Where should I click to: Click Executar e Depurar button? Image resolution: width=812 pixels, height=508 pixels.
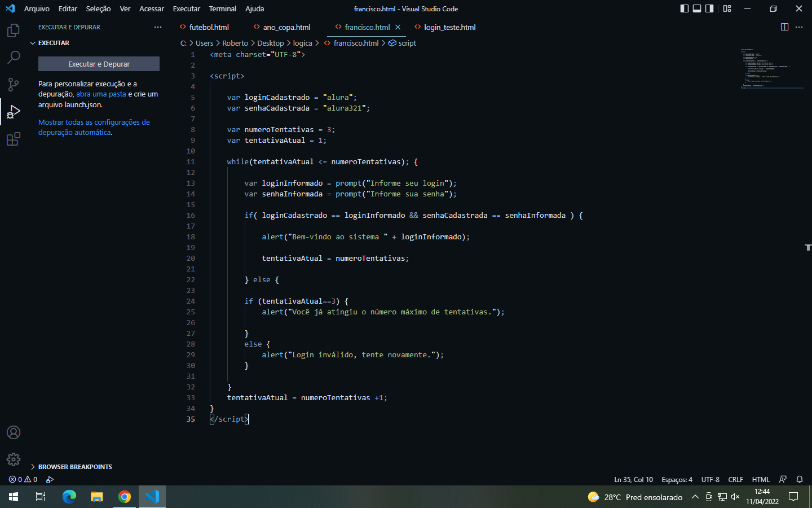[x=99, y=64]
